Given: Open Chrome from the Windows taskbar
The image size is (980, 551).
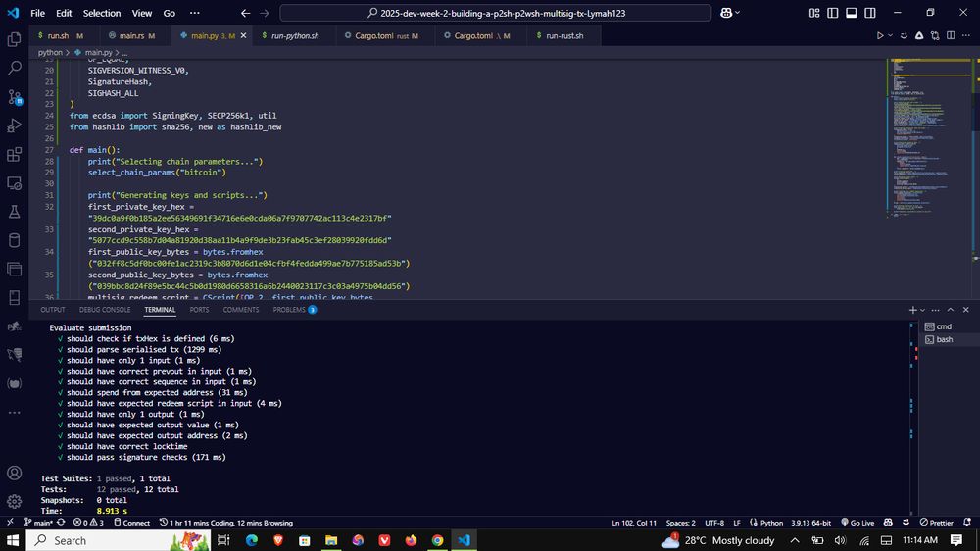Looking at the screenshot, I should coord(437,540).
